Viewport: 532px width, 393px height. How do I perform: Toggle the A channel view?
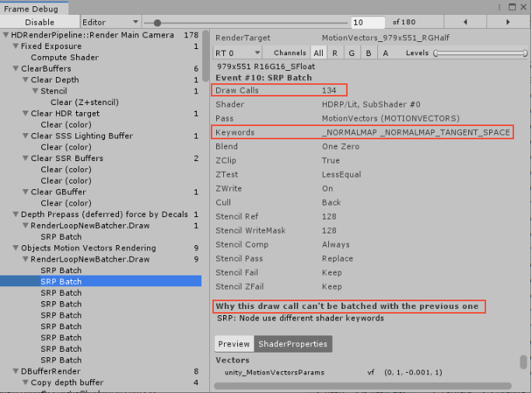coord(386,53)
